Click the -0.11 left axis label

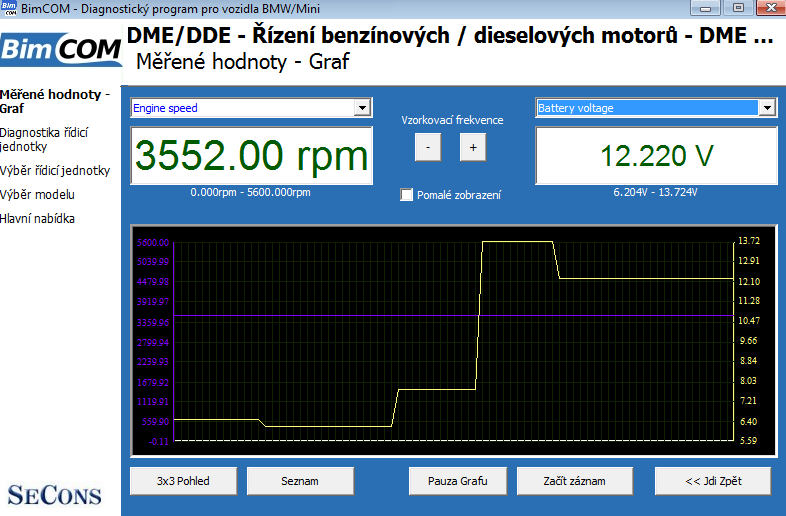pyautogui.click(x=159, y=441)
